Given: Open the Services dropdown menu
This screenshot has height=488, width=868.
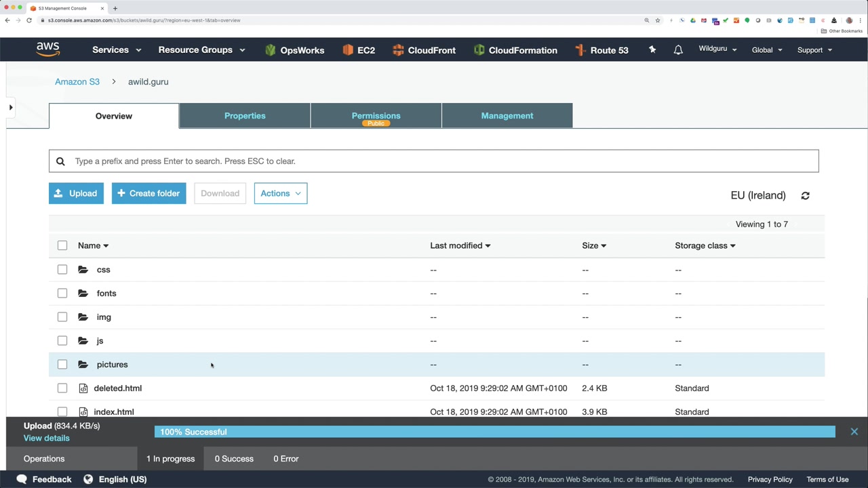Looking at the screenshot, I should [x=117, y=50].
